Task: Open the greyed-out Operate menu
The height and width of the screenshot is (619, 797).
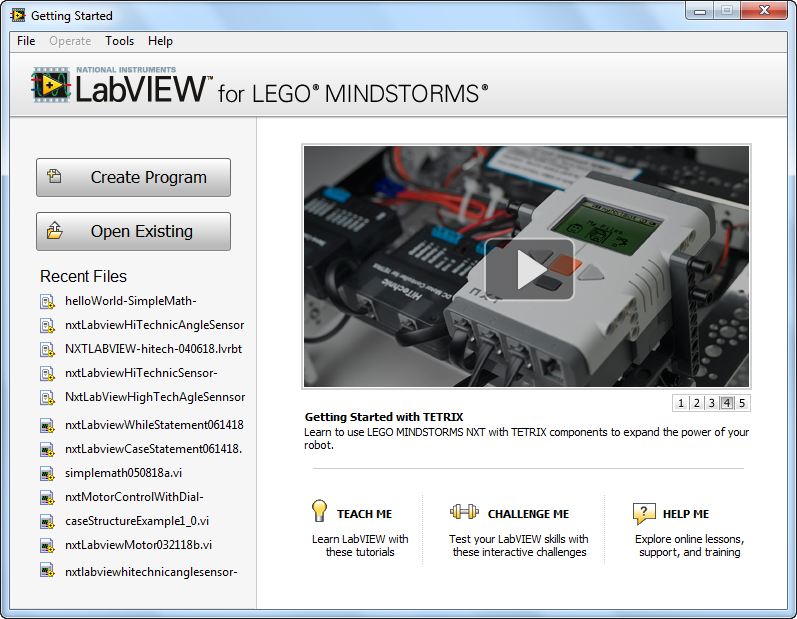Action: pyautogui.click(x=70, y=41)
